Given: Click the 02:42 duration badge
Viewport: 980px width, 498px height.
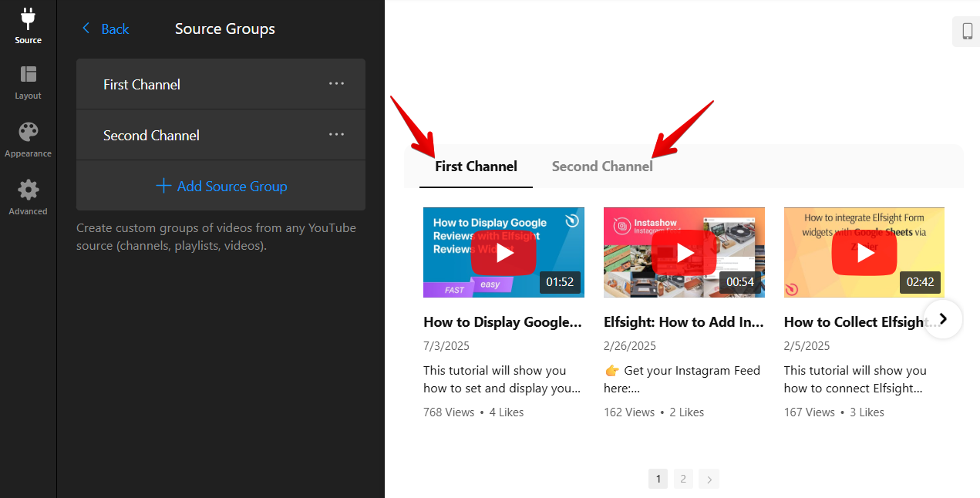Looking at the screenshot, I should [x=920, y=282].
